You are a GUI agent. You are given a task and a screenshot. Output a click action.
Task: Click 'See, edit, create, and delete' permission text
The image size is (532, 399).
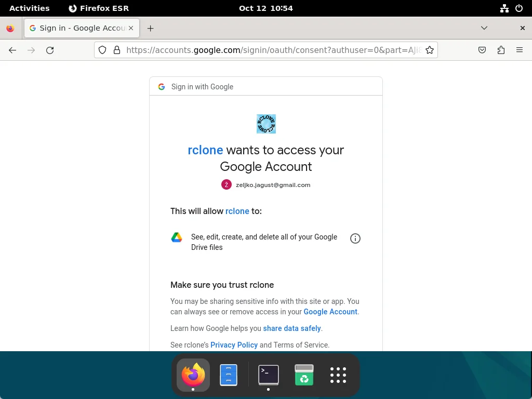pyautogui.click(x=264, y=242)
